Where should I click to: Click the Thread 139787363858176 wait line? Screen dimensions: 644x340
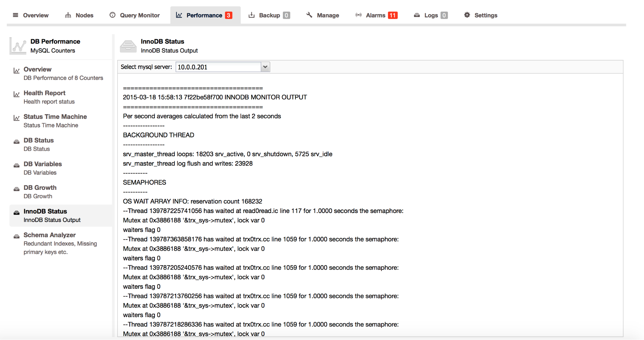pos(261,239)
